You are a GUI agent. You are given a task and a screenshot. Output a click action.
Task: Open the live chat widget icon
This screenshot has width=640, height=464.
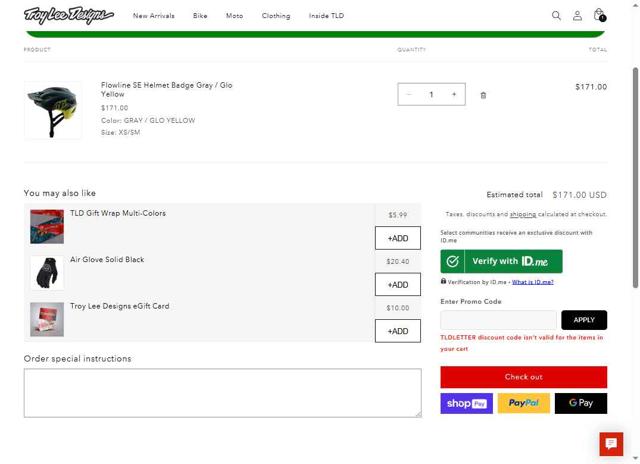tap(611, 444)
